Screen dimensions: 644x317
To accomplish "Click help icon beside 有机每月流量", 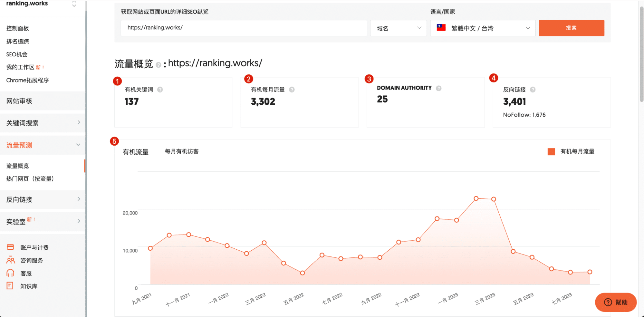I will coord(292,90).
